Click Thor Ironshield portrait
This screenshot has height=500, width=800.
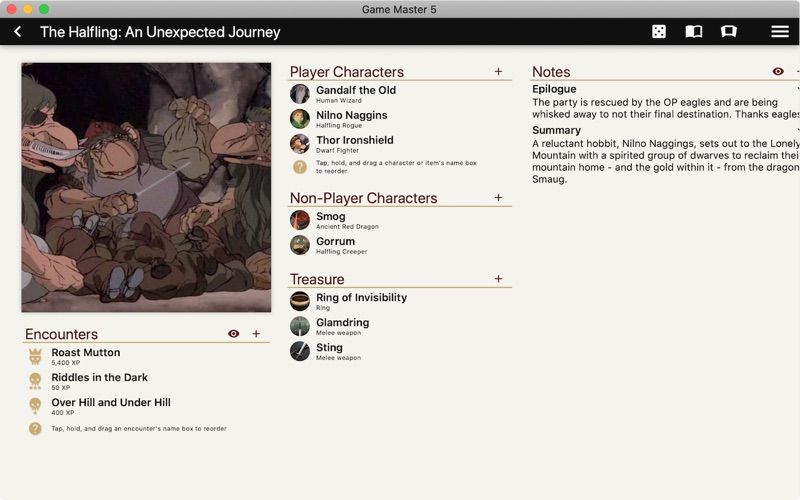pos(300,144)
